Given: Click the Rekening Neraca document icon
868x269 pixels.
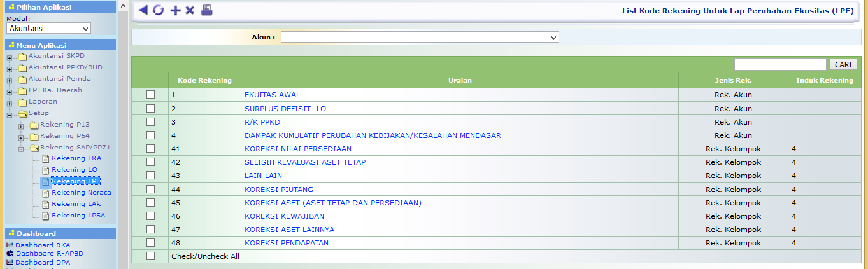Looking at the screenshot, I should coord(45,193).
